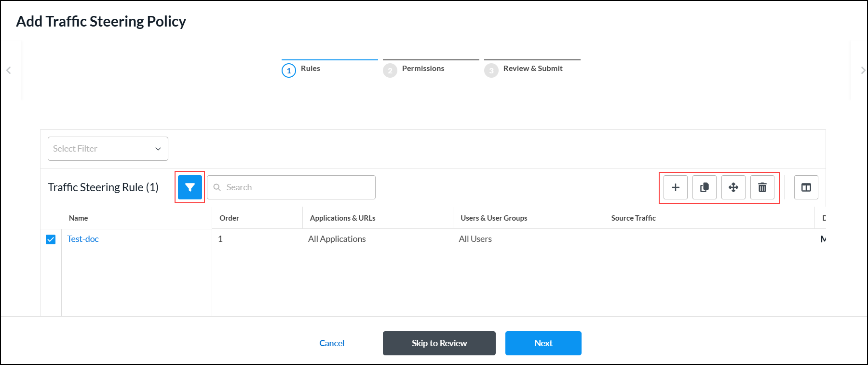The width and height of the screenshot is (868, 365).
Task: Click the Order column header
Action: [230, 218]
